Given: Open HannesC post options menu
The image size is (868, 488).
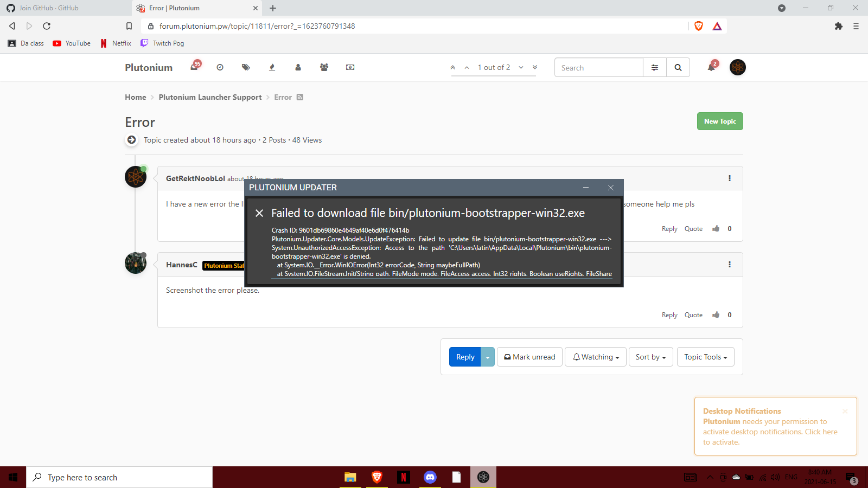Looking at the screenshot, I should tap(730, 265).
